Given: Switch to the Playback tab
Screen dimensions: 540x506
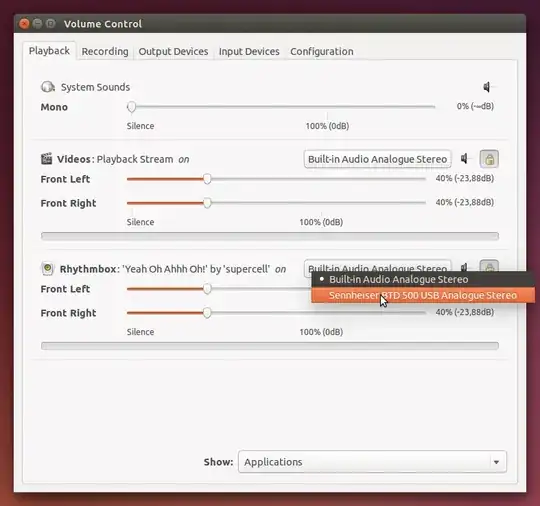Looking at the screenshot, I should [x=49, y=51].
